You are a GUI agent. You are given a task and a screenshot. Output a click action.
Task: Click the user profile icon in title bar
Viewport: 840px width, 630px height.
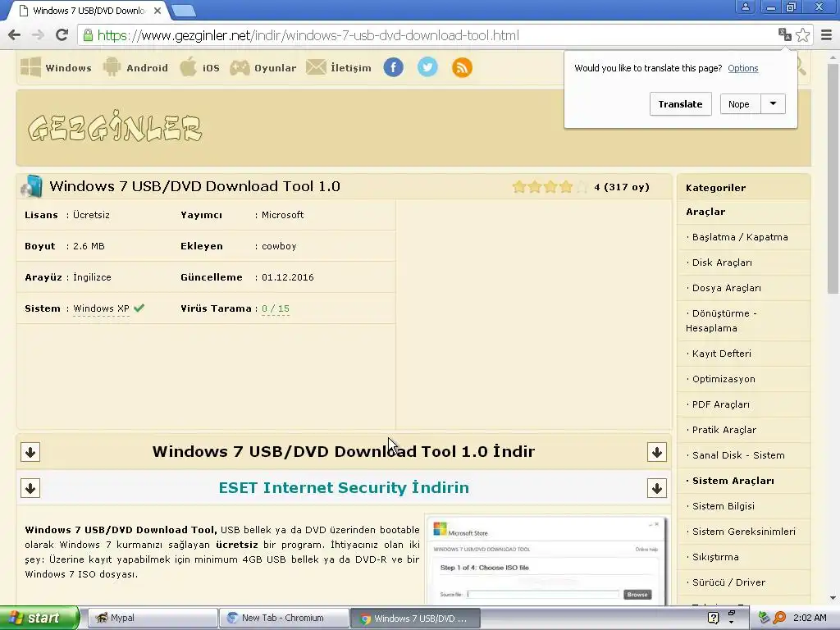[x=745, y=7]
